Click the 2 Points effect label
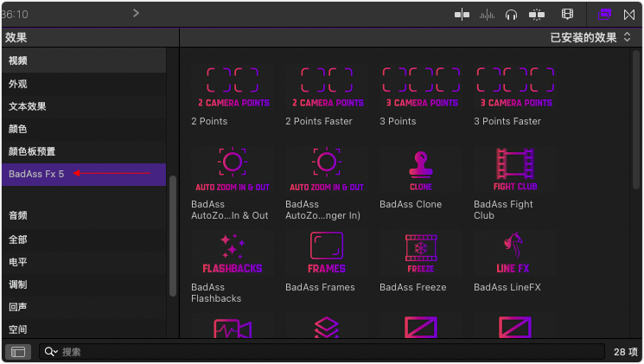 pos(209,121)
